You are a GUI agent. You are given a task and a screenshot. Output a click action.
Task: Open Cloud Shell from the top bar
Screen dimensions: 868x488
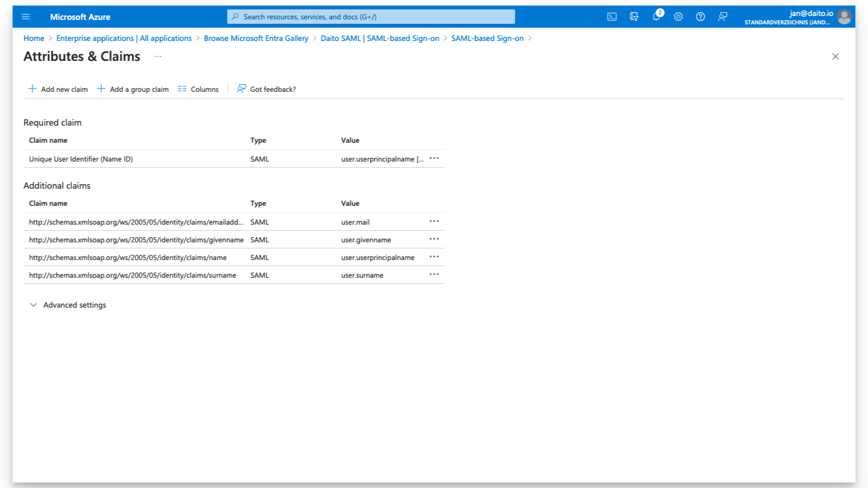point(612,17)
